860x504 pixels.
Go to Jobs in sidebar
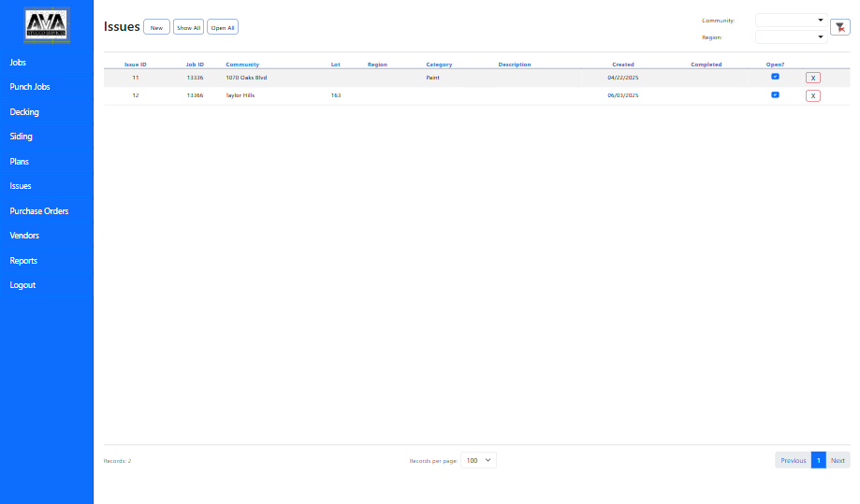pyautogui.click(x=18, y=62)
